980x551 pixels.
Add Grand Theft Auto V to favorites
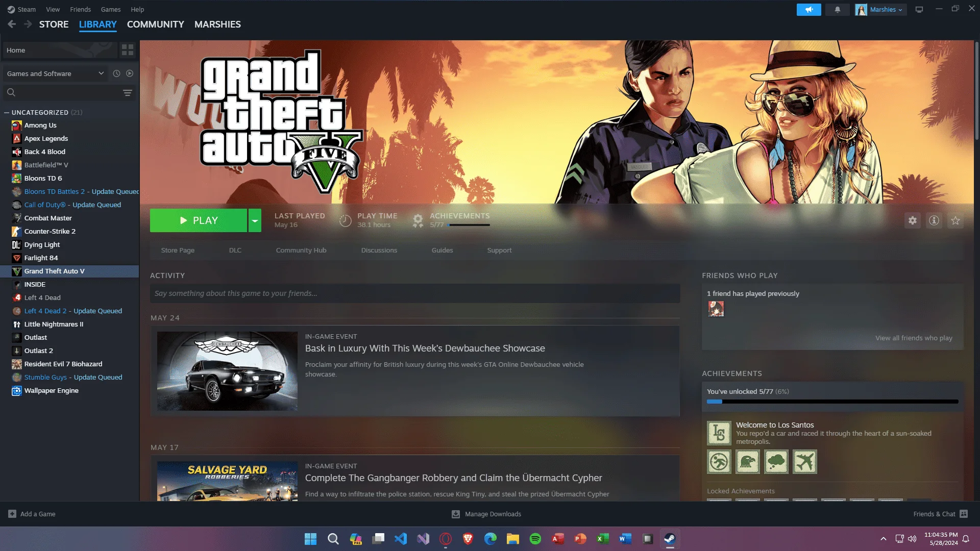(955, 220)
